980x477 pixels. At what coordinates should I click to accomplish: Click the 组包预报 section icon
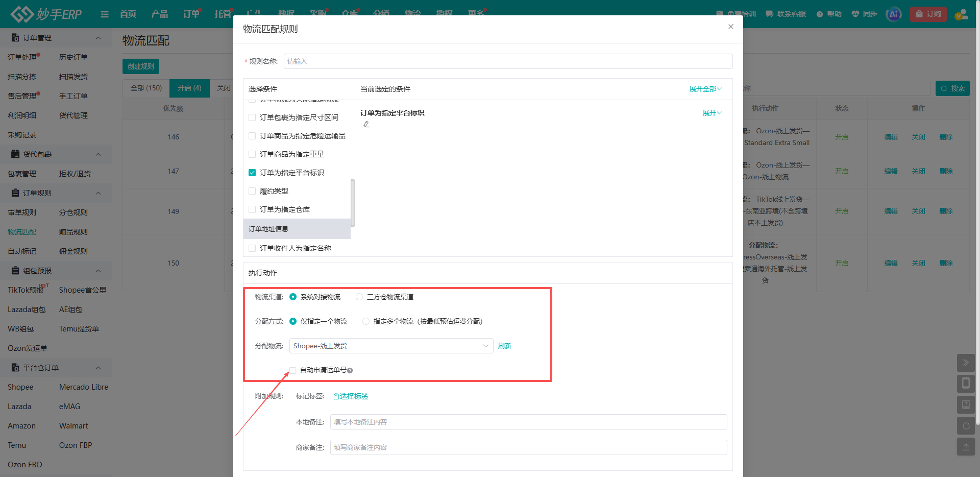[15, 271]
